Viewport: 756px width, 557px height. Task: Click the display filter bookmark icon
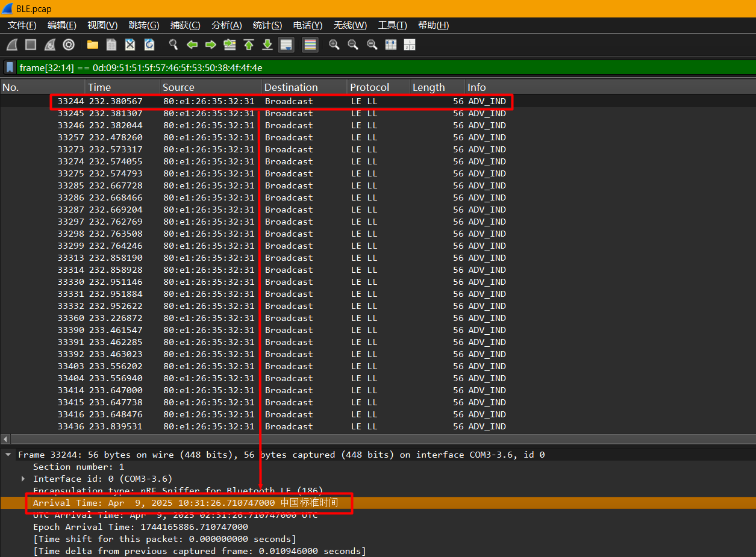tap(10, 67)
